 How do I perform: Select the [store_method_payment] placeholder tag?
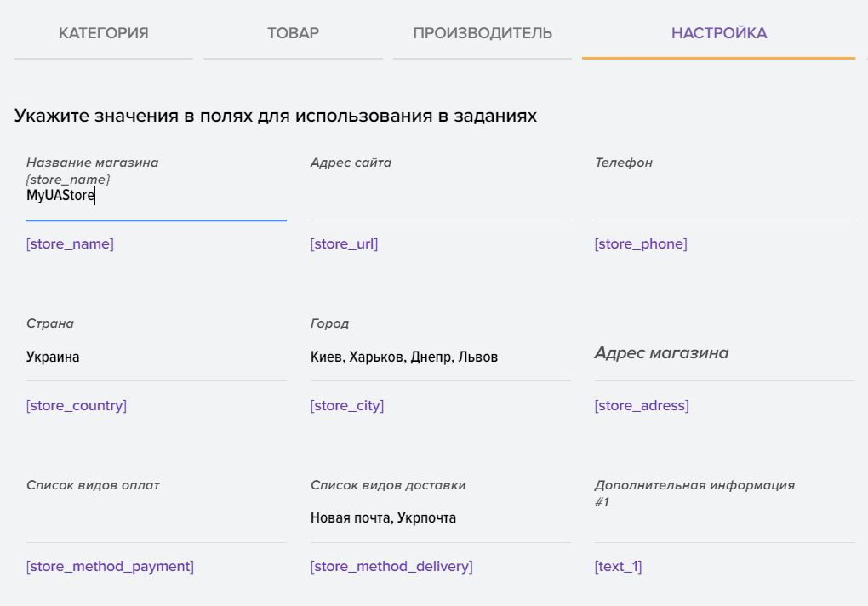click(x=110, y=567)
